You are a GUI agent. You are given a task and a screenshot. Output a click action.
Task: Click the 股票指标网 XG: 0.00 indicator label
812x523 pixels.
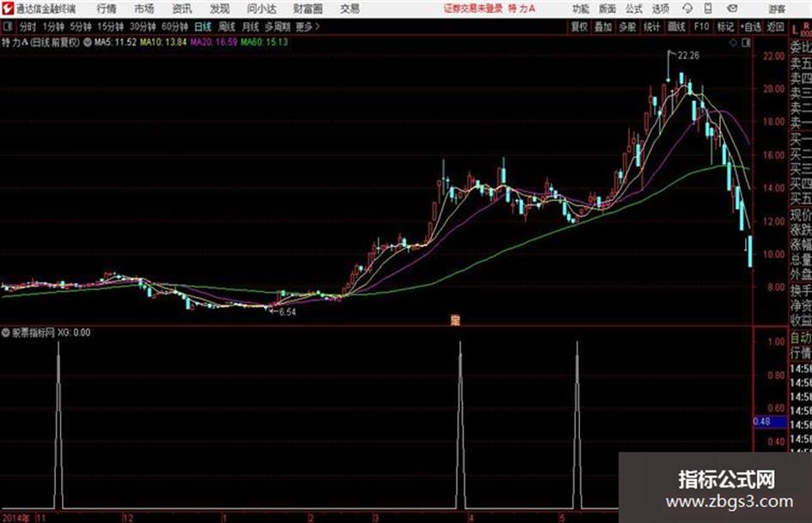click(x=52, y=332)
